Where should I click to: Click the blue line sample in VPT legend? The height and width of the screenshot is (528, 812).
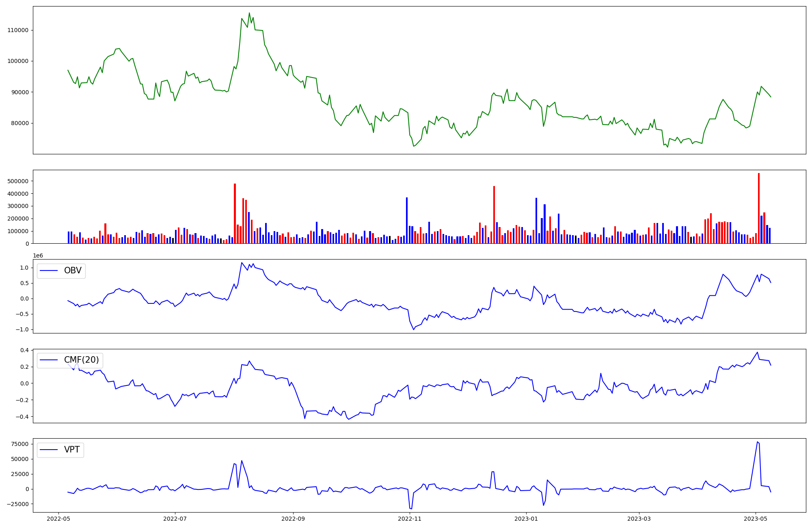click(49, 450)
